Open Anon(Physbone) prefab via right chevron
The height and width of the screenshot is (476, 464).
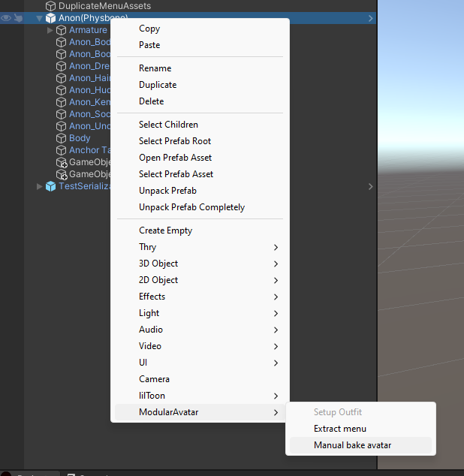(x=370, y=18)
